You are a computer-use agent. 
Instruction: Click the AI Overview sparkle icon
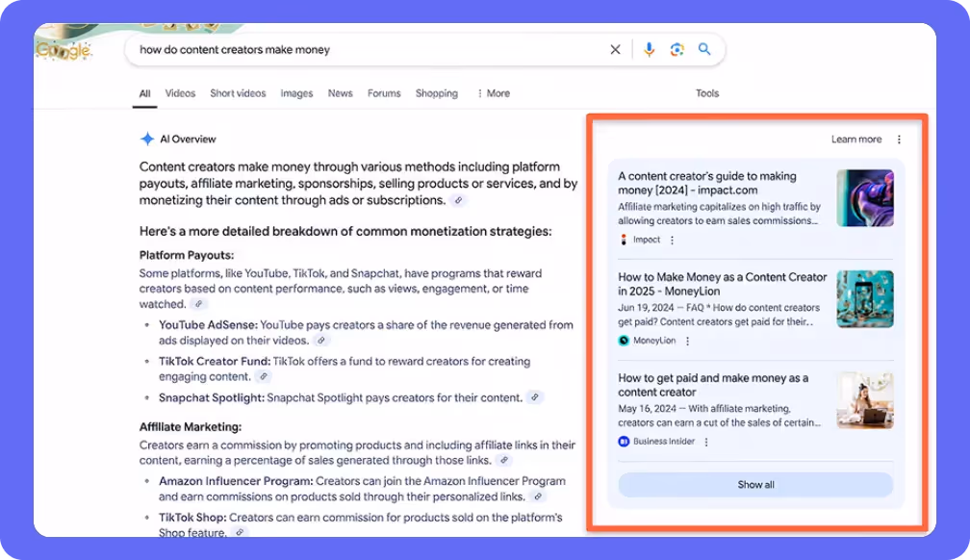click(x=147, y=140)
